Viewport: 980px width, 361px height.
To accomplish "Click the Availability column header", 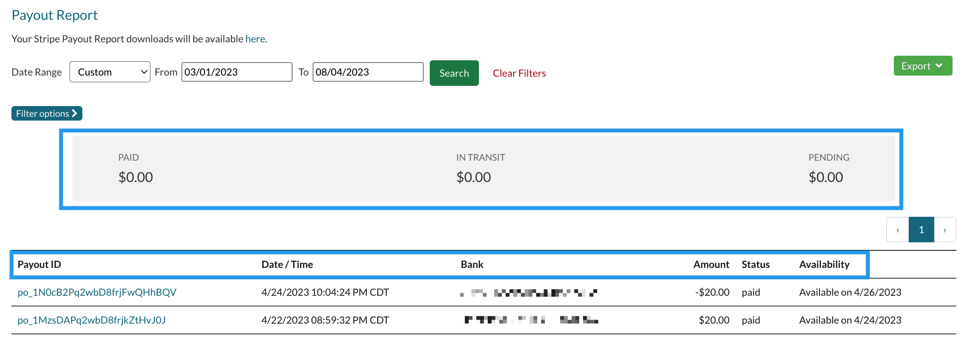I will coord(824,264).
